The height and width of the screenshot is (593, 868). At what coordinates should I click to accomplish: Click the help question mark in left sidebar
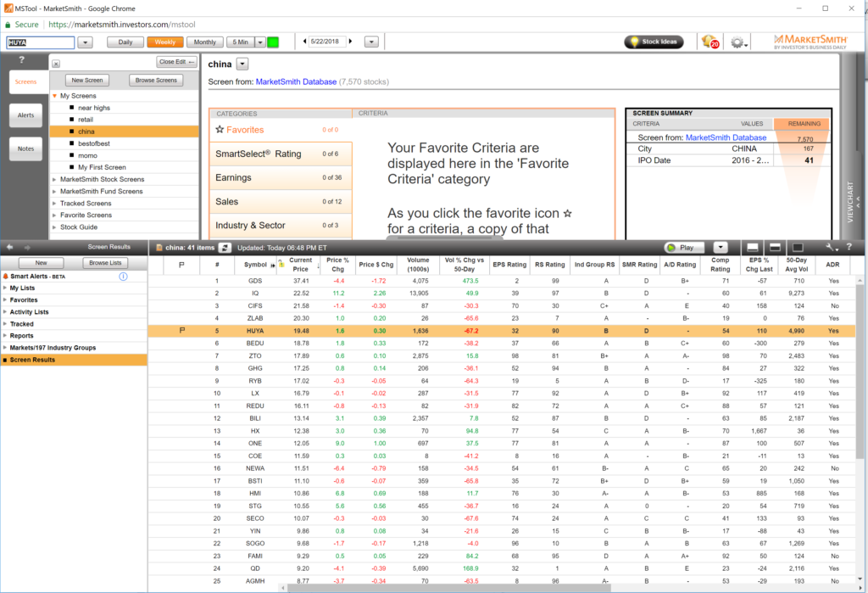pos(21,59)
